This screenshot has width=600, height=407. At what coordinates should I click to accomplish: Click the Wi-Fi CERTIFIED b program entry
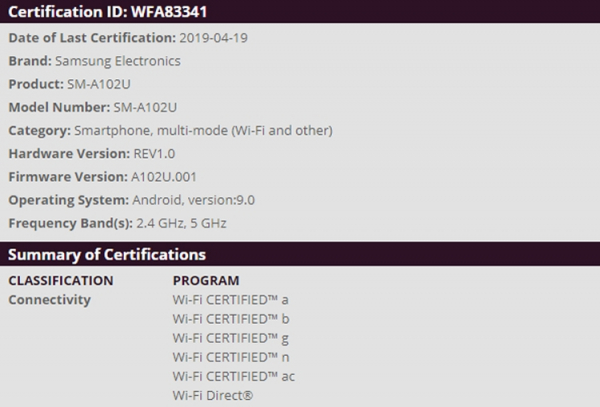click(x=230, y=318)
